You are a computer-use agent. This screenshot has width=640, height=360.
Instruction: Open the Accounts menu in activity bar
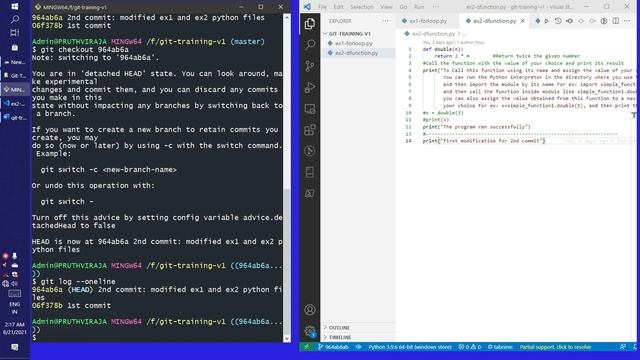coord(310,310)
